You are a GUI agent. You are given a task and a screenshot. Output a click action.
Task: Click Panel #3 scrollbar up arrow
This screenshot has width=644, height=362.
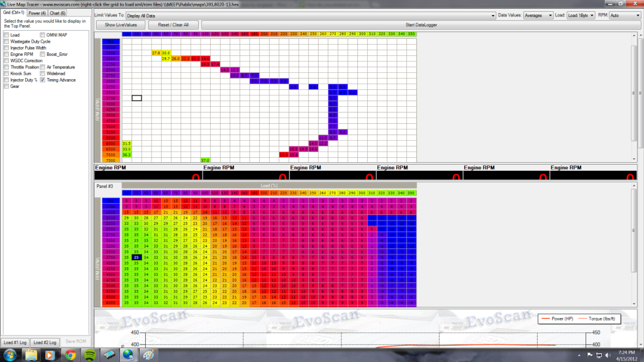click(x=634, y=185)
